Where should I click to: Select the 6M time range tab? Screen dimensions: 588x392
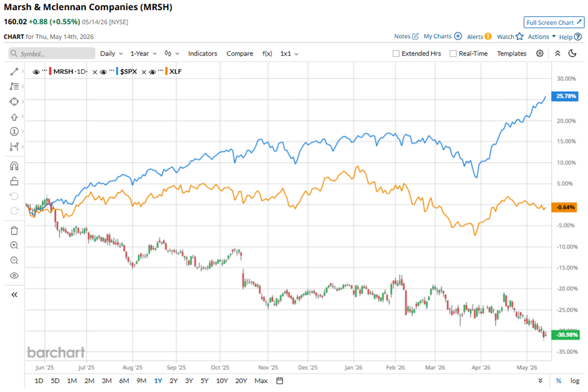[x=124, y=381]
